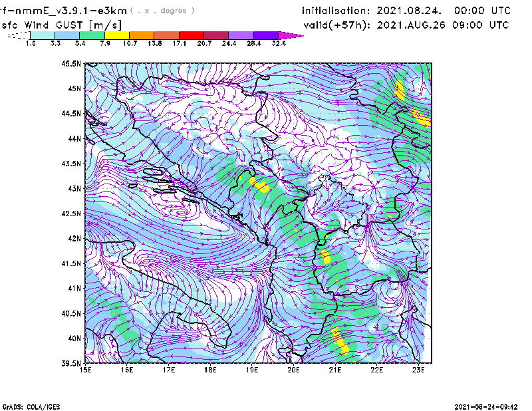This screenshot has width=532, height=411.
Task: Click the 18E longitude label
Action: 210,370
